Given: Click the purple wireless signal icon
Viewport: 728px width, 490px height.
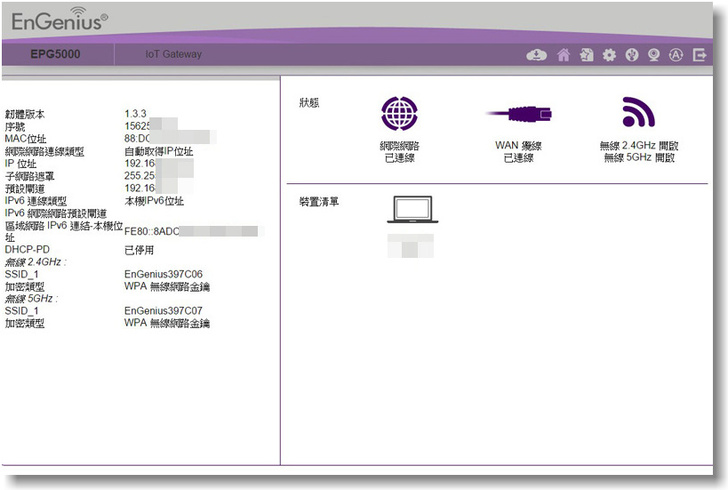Looking at the screenshot, I should pos(638,112).
